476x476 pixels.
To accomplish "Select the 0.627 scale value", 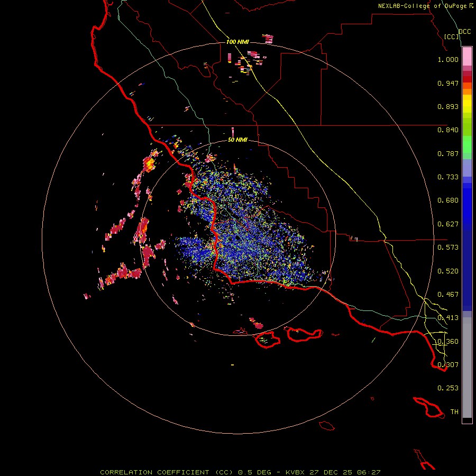I will [x=448, y=224].
